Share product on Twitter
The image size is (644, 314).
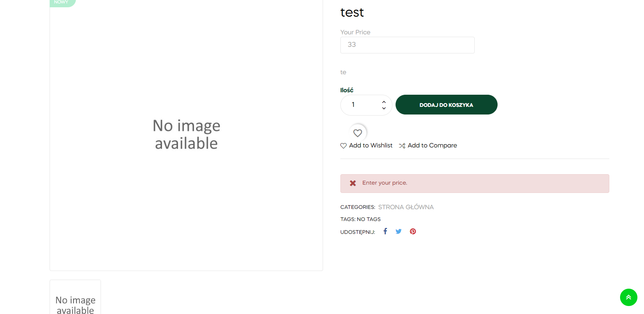tap(398, 231)
